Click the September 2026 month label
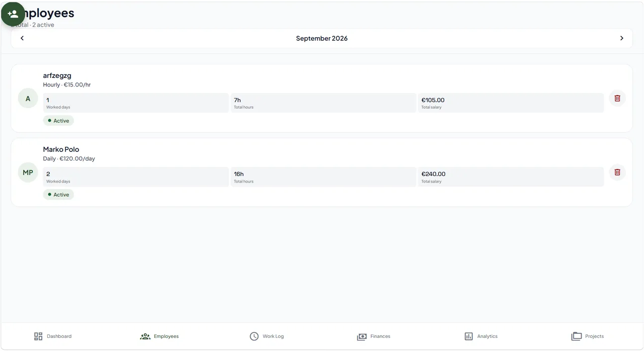The width and height of the screenshot is (644, 351). (x=322, y=38)
